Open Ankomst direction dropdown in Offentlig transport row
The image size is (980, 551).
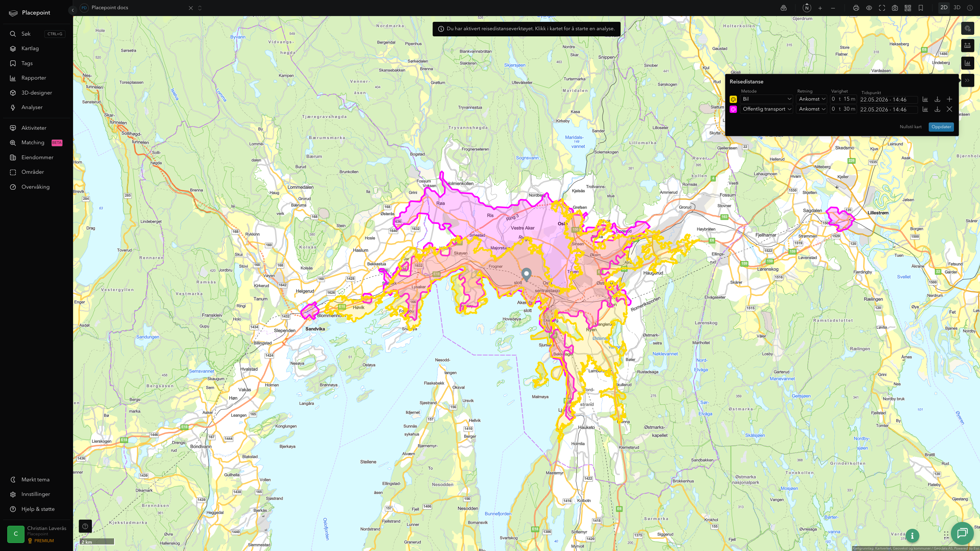(812, 109)
